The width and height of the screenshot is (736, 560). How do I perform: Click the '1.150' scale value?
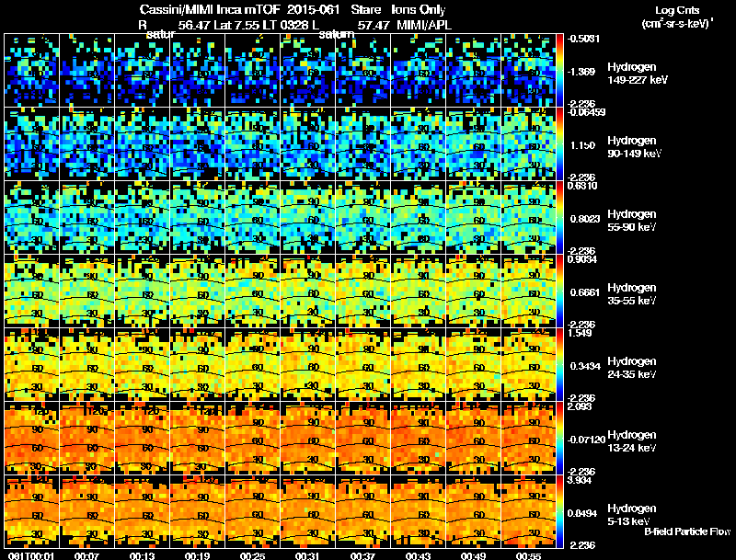pyautogui.click(x=582, y=145)
